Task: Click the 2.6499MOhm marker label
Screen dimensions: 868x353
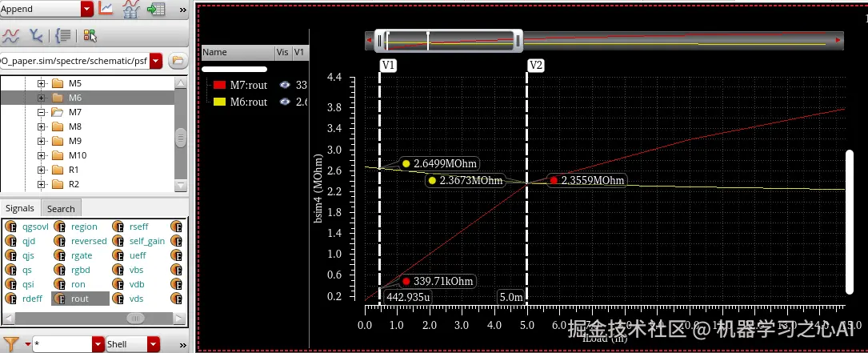Action: 439,163
